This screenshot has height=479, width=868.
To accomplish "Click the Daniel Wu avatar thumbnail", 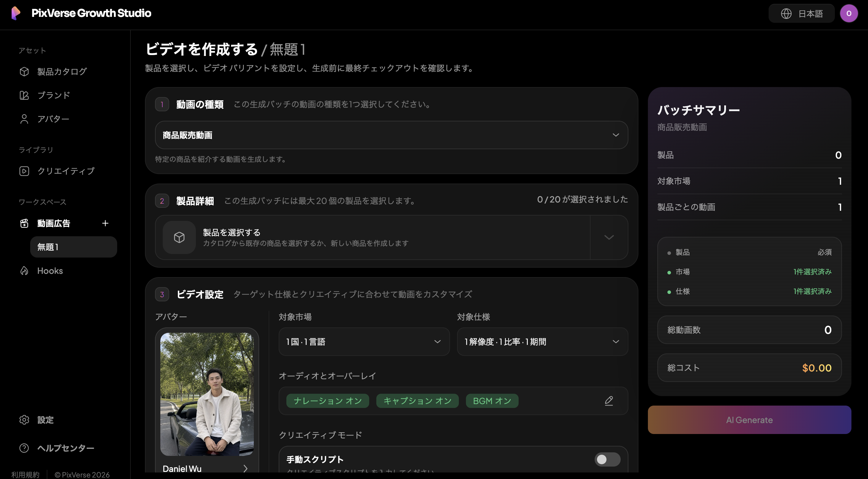I will pos(207,394).
